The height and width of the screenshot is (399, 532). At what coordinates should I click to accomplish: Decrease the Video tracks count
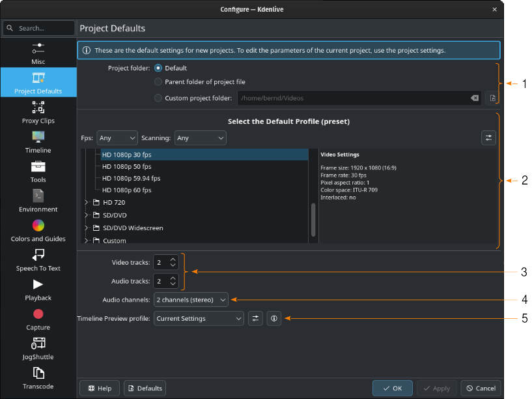point(173,265)
